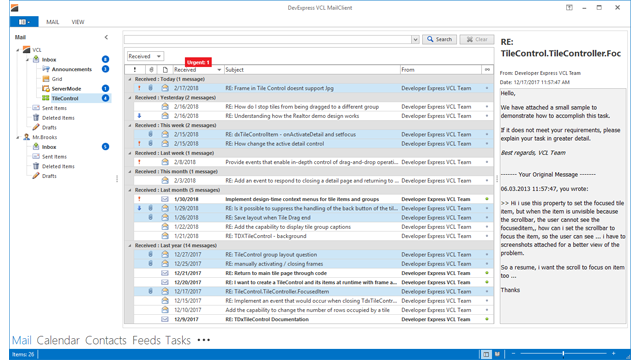Switch to normal view in status bar
Image resolution: width=640 pixels, height=360 pixels.
[x=485, y=354]
